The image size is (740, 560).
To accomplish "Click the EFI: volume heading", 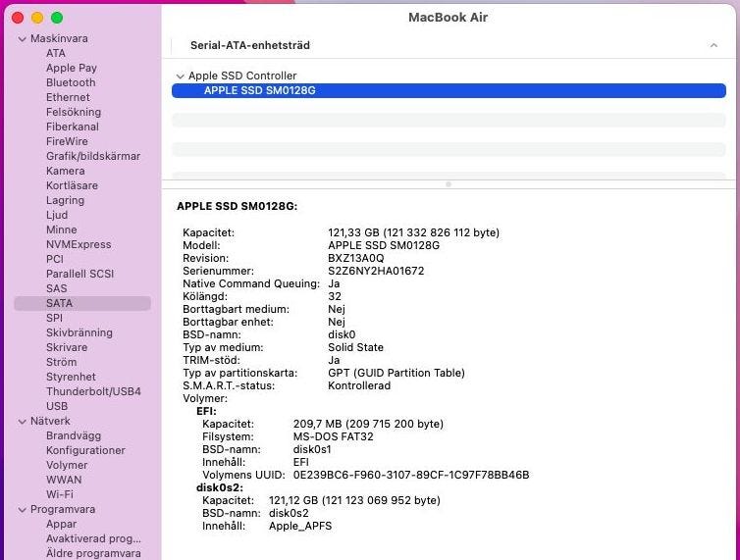I will point(206,411).
